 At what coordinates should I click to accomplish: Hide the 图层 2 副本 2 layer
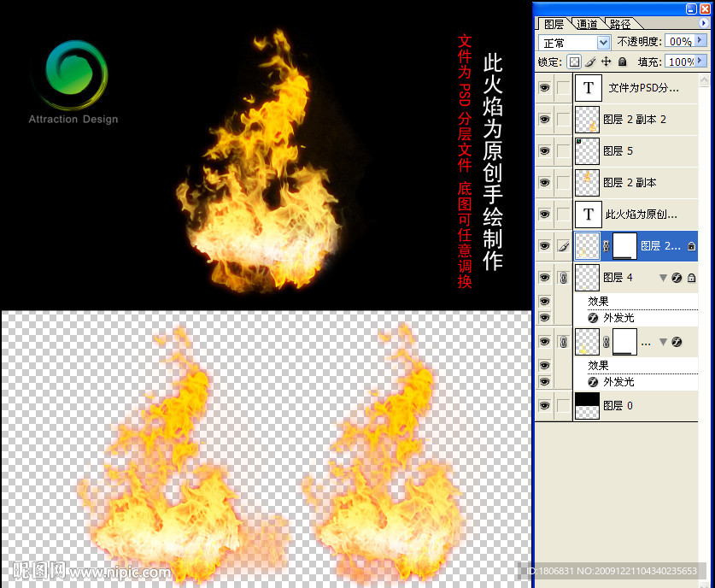[x=544, y=120]
